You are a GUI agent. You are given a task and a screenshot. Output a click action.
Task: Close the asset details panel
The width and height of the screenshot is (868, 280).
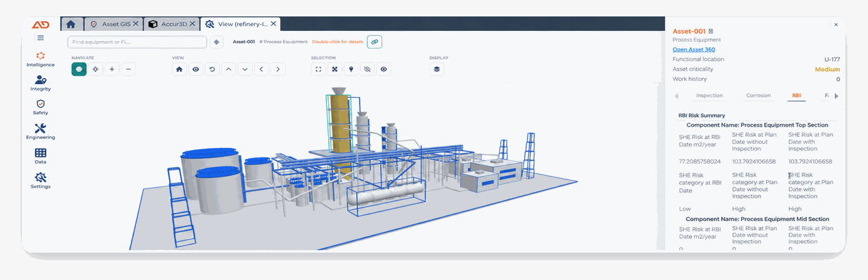coord(835,25)
